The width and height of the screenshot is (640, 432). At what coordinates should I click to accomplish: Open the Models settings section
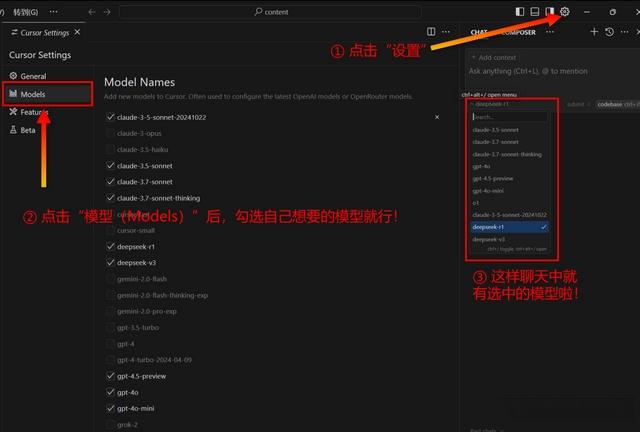(33, 94)
